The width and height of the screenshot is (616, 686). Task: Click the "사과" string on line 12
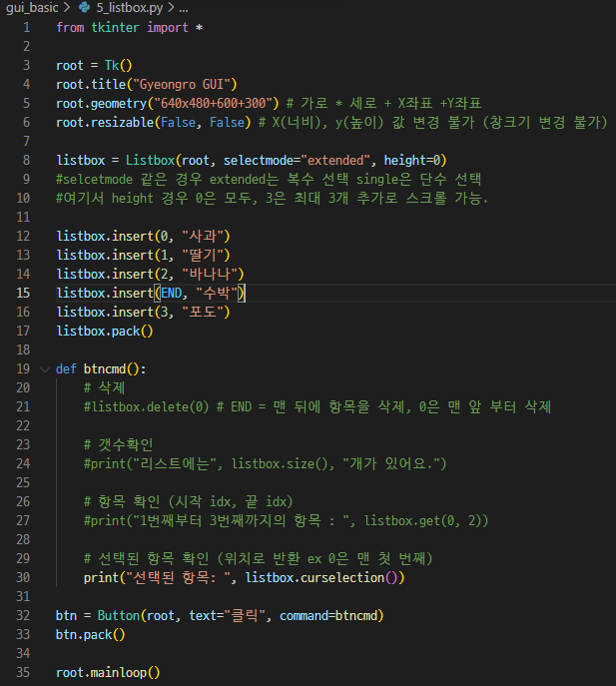click(203, 237)
